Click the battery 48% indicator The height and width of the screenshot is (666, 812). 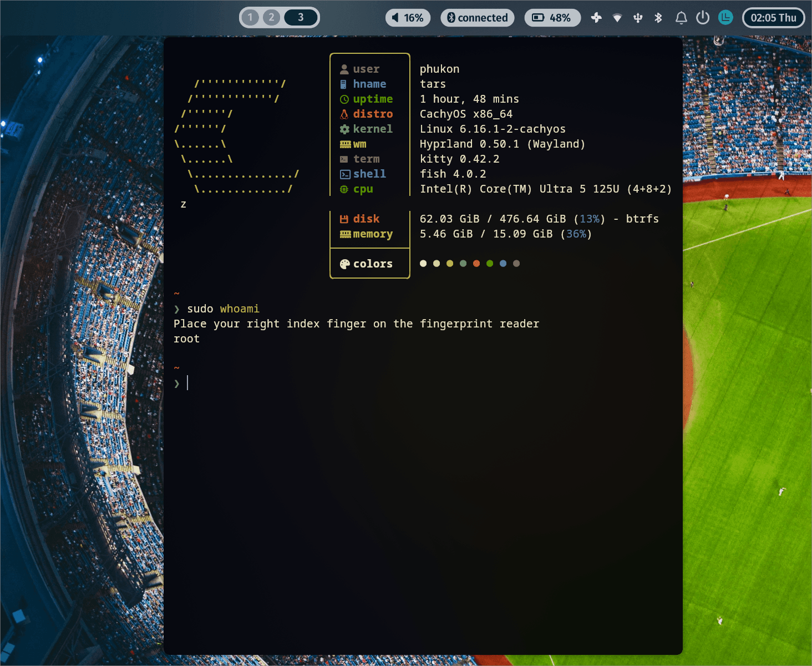coord(553,17)
